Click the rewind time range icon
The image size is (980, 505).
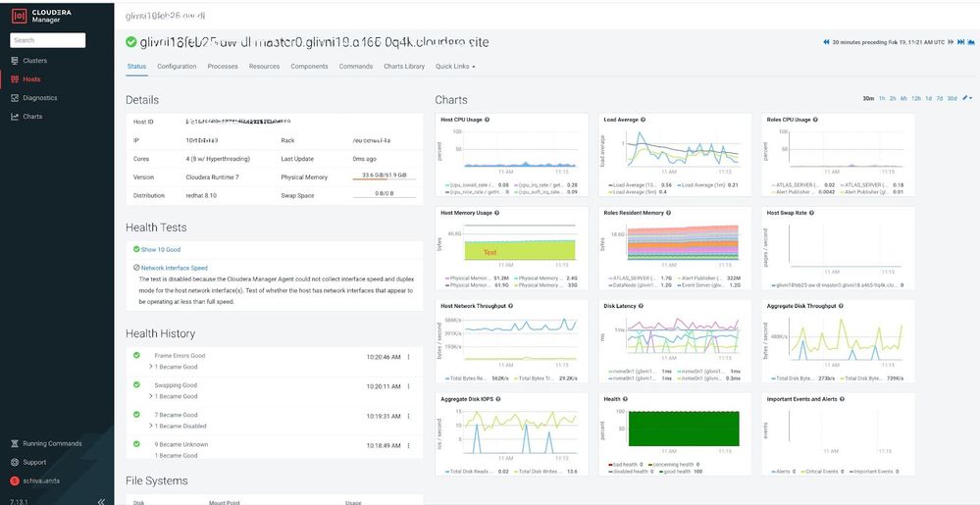(826, 42)
